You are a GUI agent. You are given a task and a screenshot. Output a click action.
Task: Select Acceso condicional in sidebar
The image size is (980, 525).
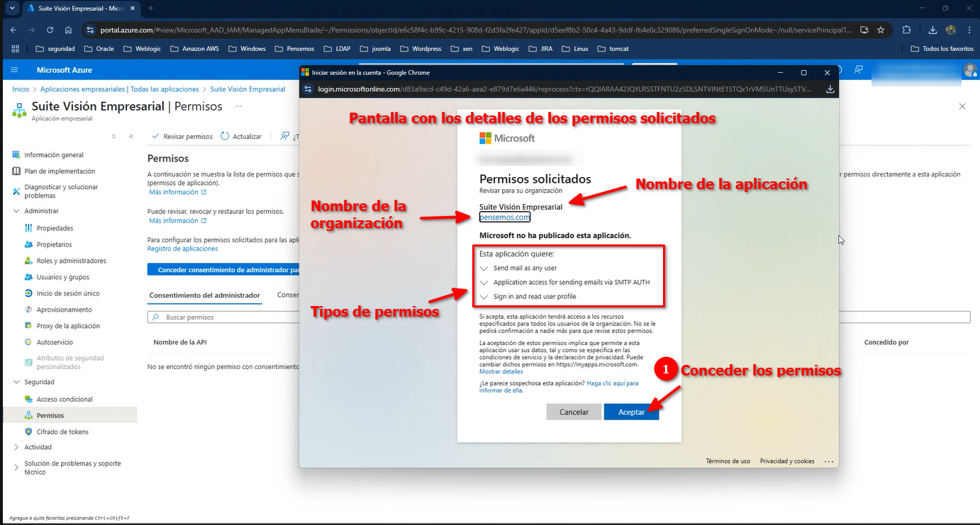click(x=65, y=400)
